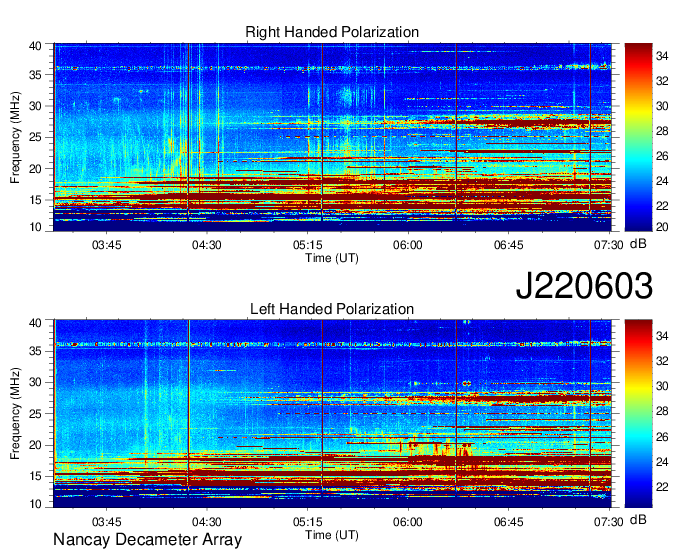The height and width of the screenshot is (552, 680).
Task: Click the 'Left Handed Polarization' plot title
Action: (332, 309)
